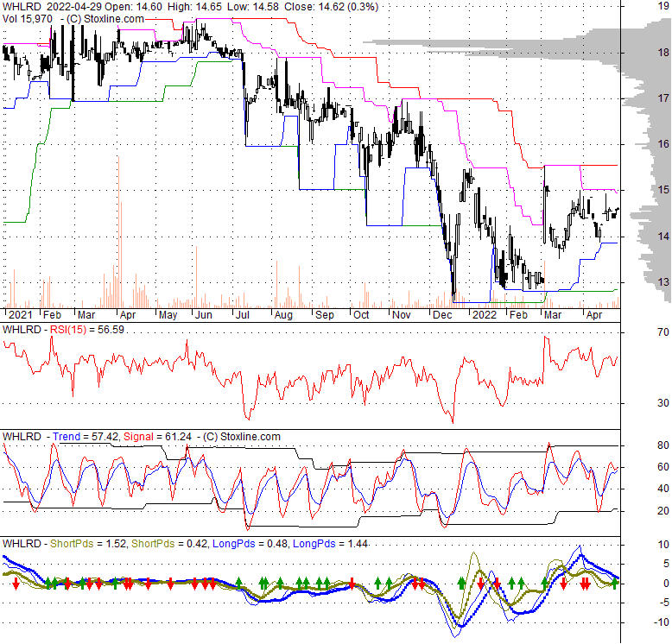Image resolution: width=672 pixels, height=644 pixels.
Task: Click the 'RSI(15)' indicator label
Action: [x=68, y=330]
